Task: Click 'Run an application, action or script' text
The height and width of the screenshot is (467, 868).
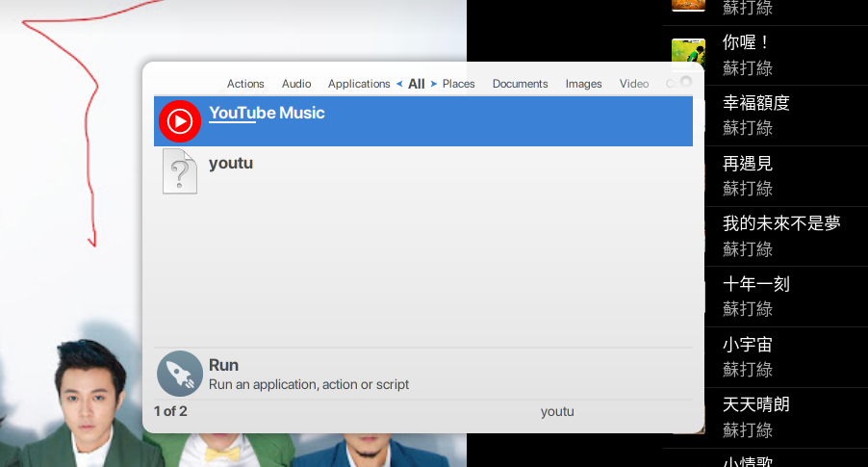Action: coord(308,384)
